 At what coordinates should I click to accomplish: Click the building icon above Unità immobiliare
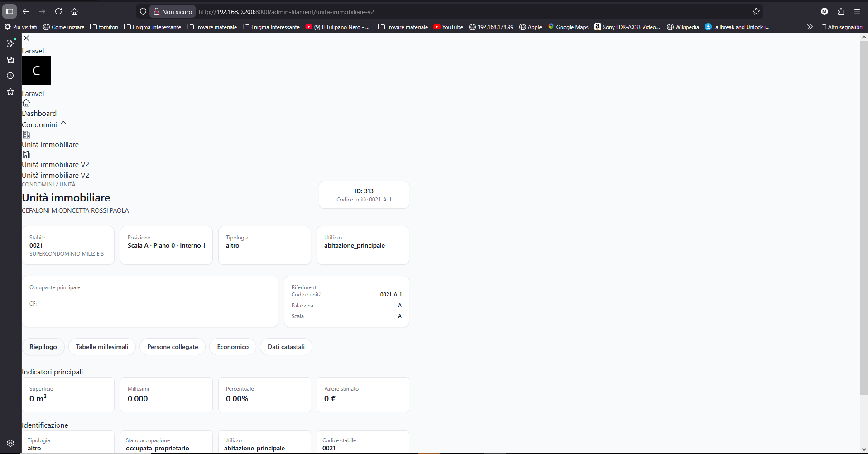pos(26,134)
